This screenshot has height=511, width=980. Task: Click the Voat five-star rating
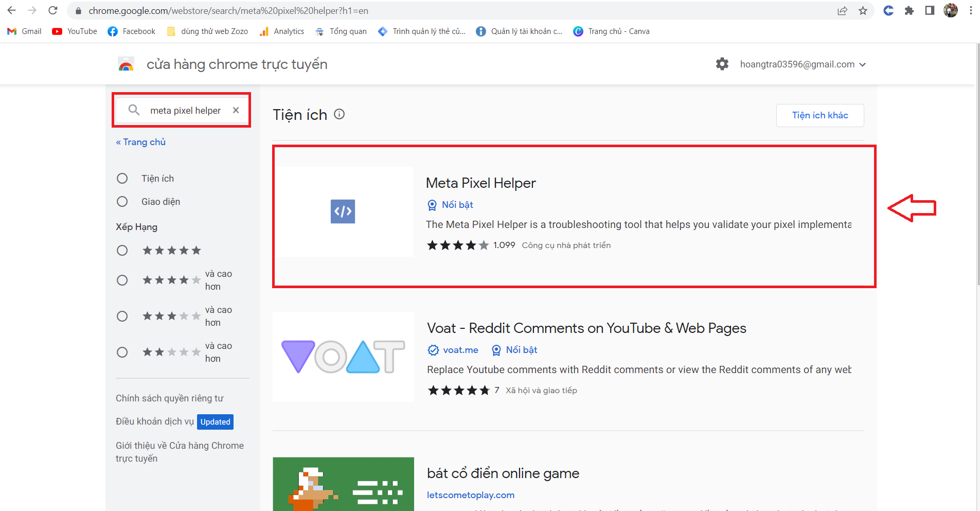point(459,390)
